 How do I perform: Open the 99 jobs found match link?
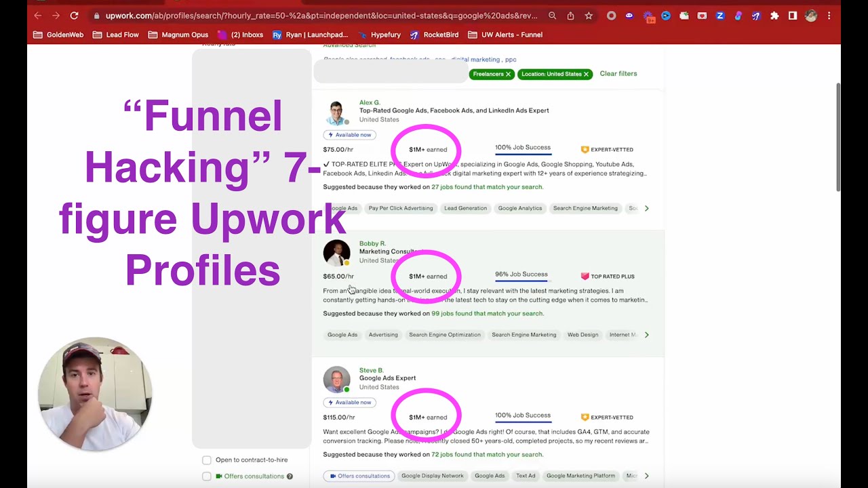point(487,314)
